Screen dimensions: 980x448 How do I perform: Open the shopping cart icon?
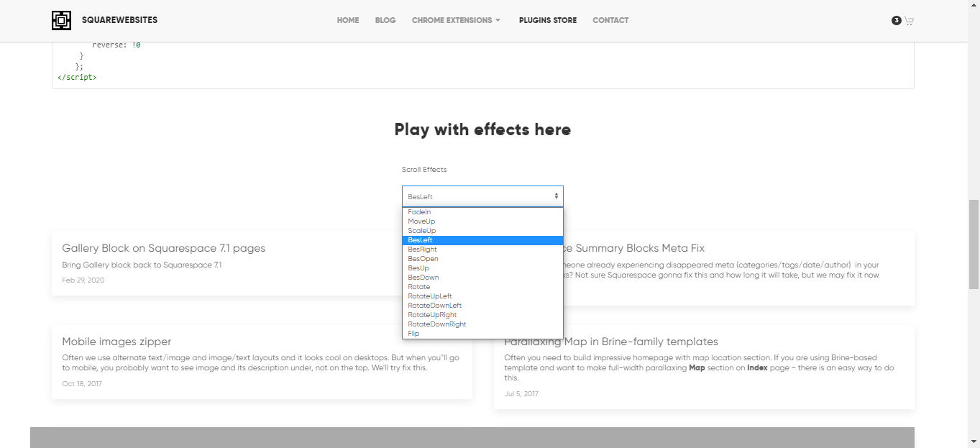(909, 21)
